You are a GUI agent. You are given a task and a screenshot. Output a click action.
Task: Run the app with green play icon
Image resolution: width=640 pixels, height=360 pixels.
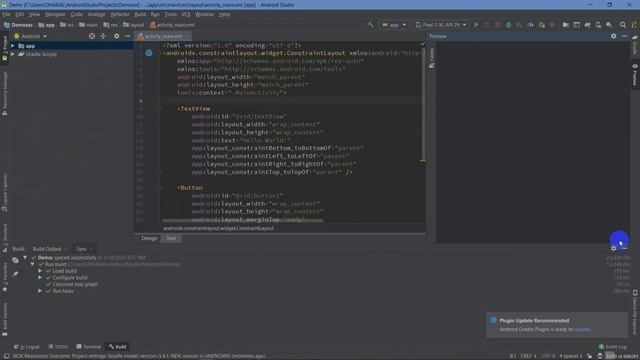pos(476,25)
